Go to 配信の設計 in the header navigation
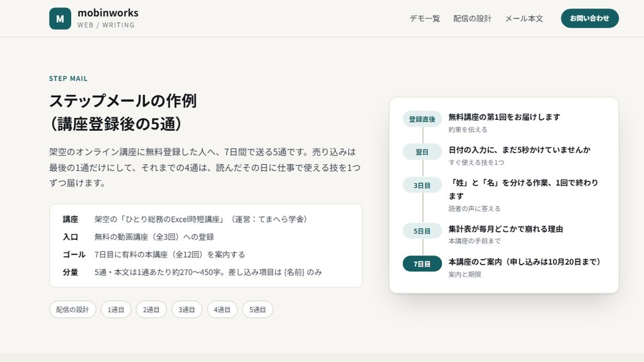Screen dimensions: 644x362 pos(472,19)
